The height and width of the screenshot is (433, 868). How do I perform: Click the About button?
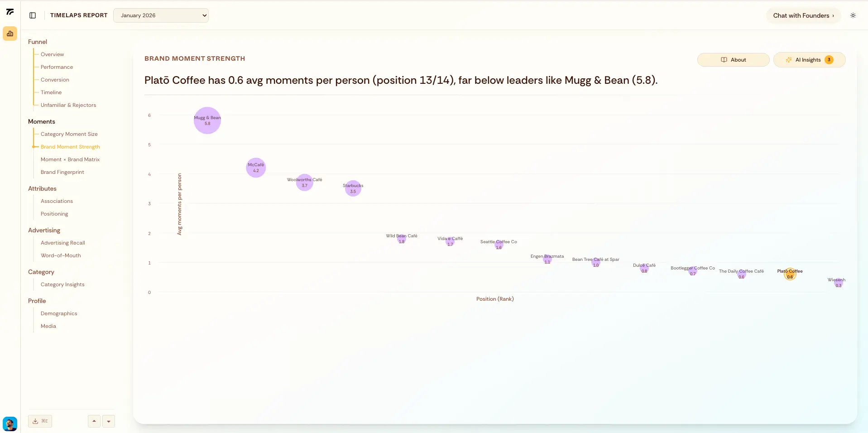point(733,60)
